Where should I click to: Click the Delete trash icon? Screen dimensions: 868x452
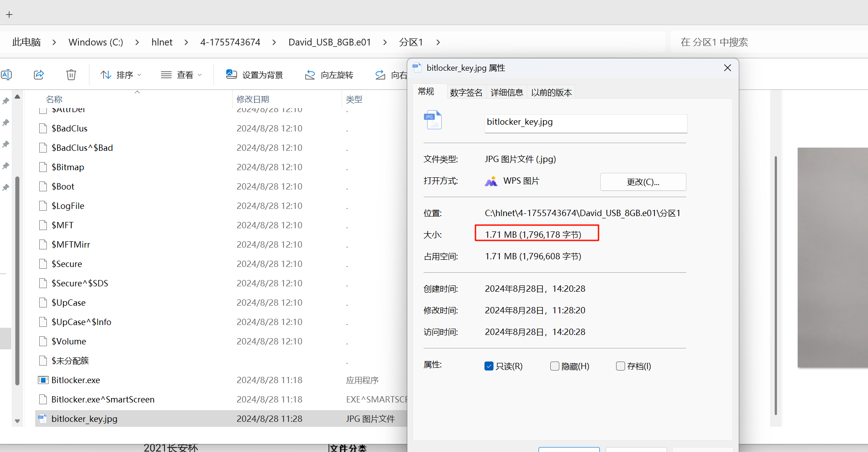point(71,75)
